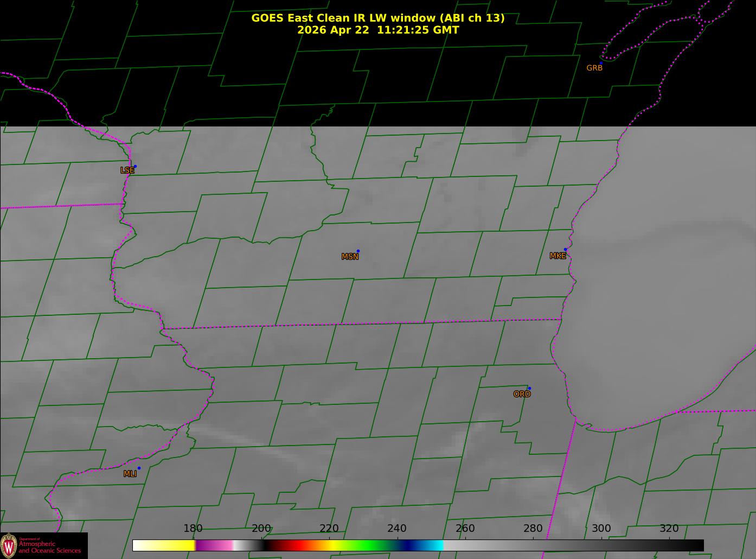Viewport: 756px width, 559px height.
Task: Select the ORD station marker
Action: [529, 388]
